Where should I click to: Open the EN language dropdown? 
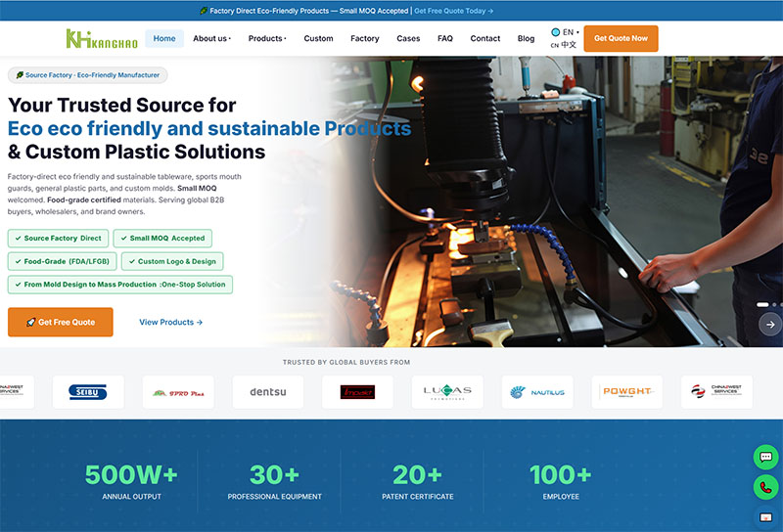click(565, 32)
